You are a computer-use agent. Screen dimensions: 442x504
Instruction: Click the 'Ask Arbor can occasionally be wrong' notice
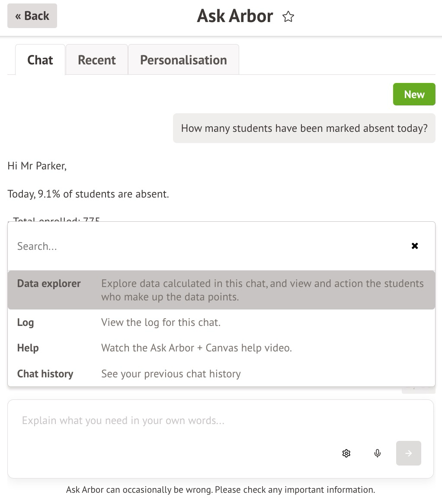(221, 490)
